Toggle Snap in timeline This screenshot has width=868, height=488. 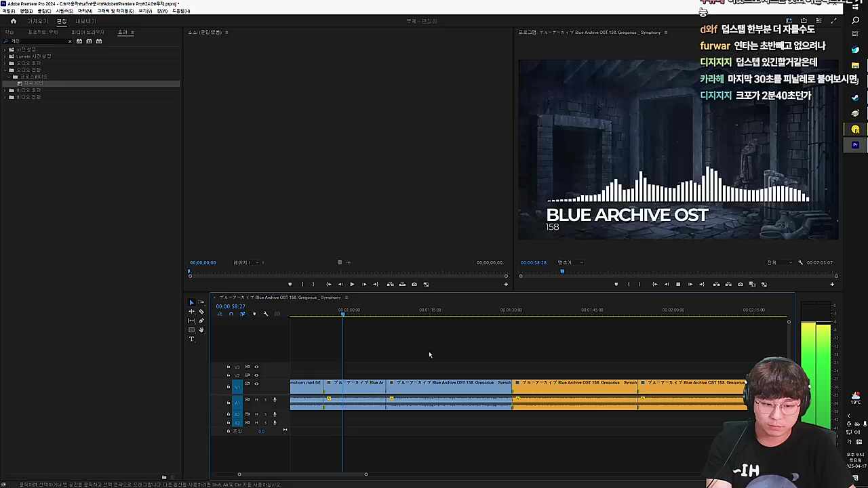tap(231, 314)
